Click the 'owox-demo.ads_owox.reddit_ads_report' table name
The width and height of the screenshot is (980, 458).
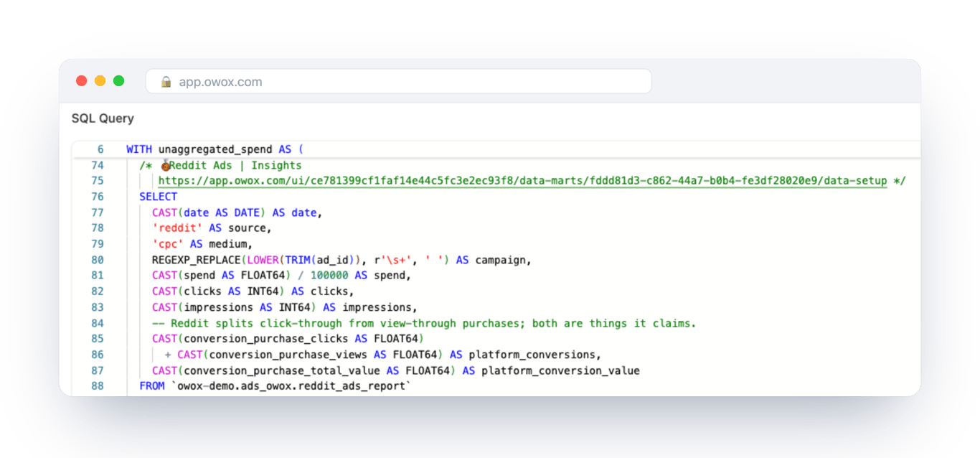click(x=291, y=386)
